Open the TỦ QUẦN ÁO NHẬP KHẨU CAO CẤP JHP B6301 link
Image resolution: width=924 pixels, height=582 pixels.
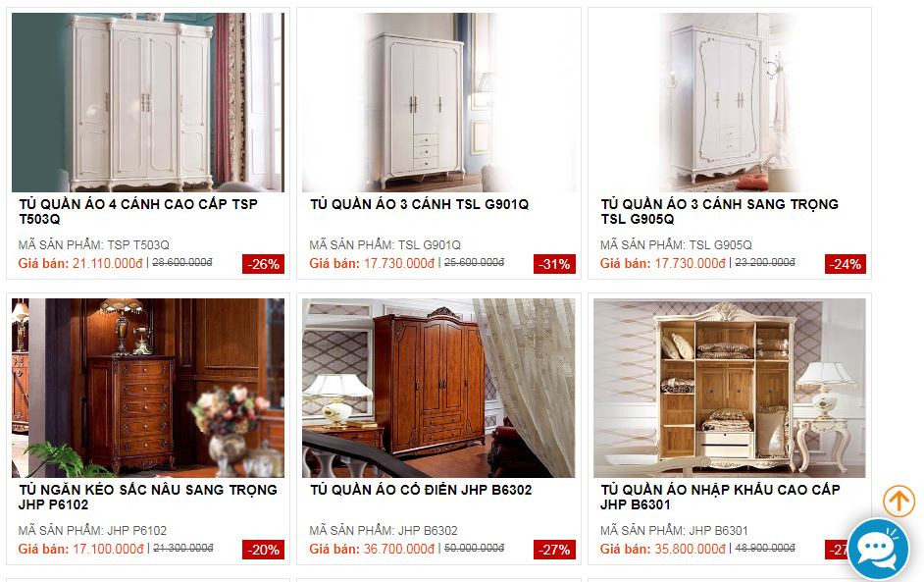pos(720,497)
